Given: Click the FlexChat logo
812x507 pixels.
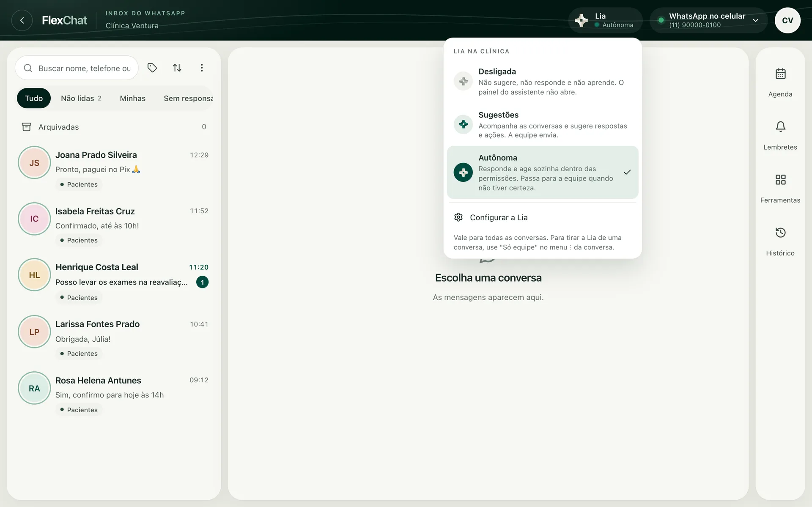Looking at the screenshot, I should [64, 20].
